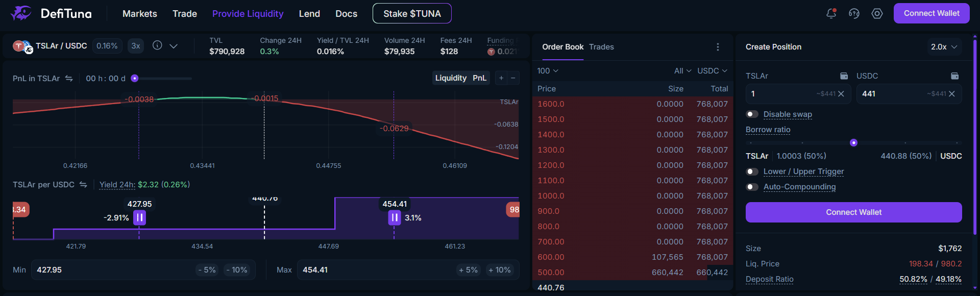Image resolution: width=980 pixels, height=296 pixels.
Task: Turn on Lower / Upper Trigger
Action: pyautogui.click(x=752, y=171)
